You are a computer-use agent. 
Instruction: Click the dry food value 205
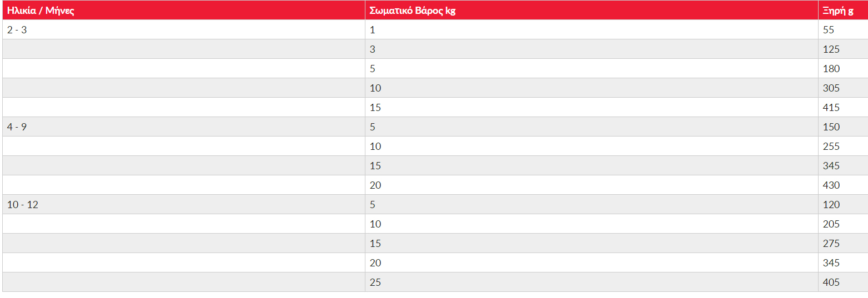pyautogui.click(x=842, y=224)
